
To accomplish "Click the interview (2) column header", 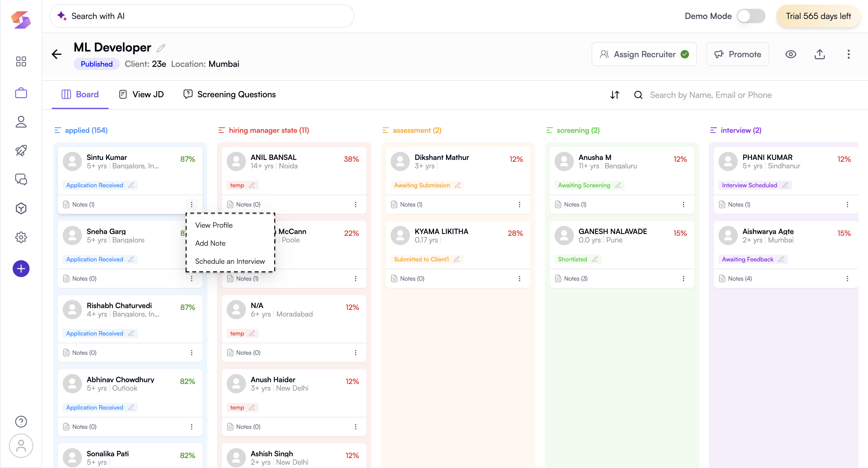I will (736, 130).
